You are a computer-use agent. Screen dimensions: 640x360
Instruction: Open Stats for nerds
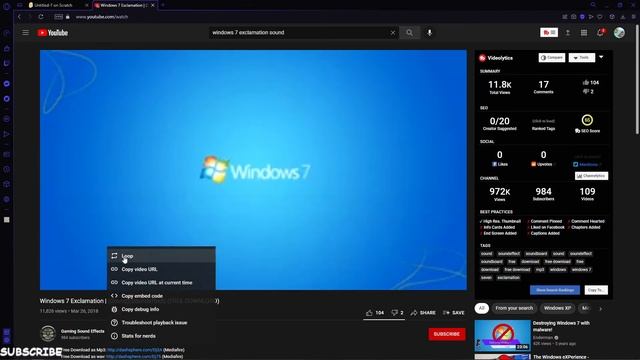[x=161, y=336]
